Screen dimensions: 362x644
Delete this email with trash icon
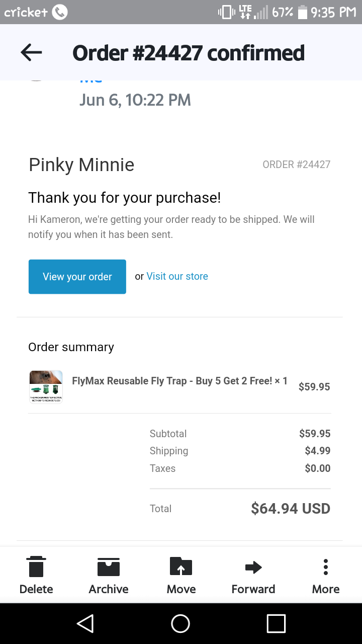pyautogui.click(x=36, y=566)
